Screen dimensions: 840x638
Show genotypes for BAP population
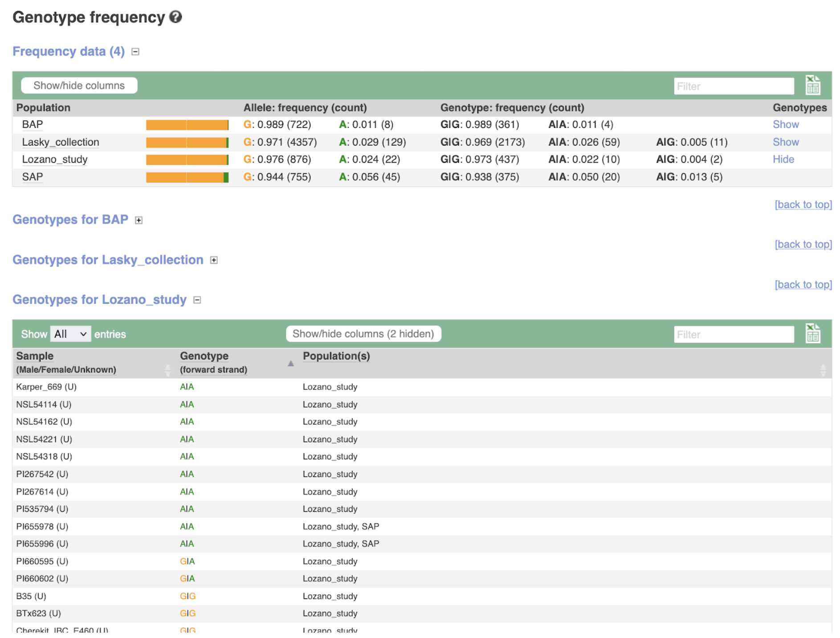coord(785,125)
